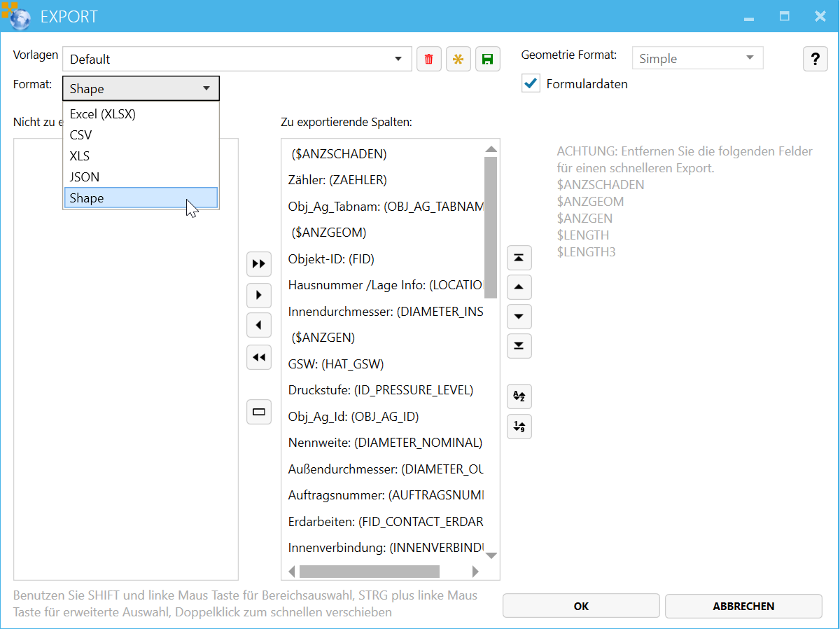
Task: Pick CSV export format option
Action: tap(81, 135)
